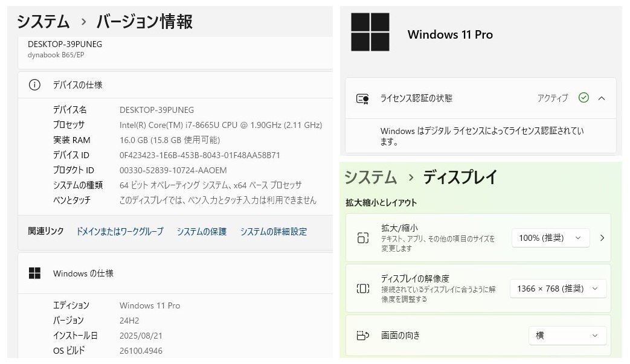This screenshot has height=364, width=630.
Task: Click the resolution icon beside ディスプレイの解像度
Action: pos(363,289)
